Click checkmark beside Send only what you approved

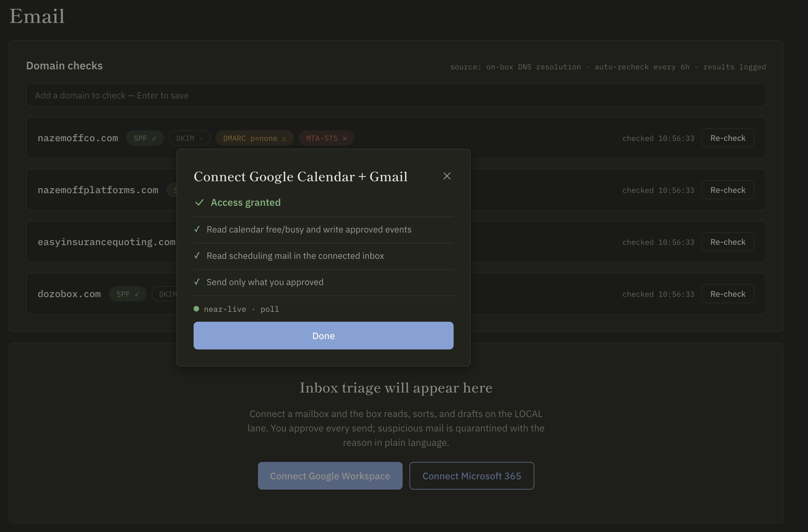197,282
